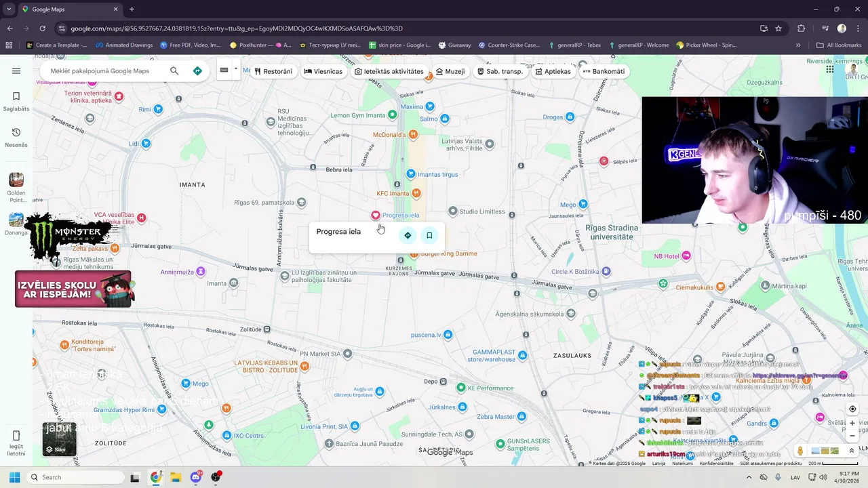Click Iegūt lietotni phone icon
The height and width of the screenshot is (488, 868).
16,435
